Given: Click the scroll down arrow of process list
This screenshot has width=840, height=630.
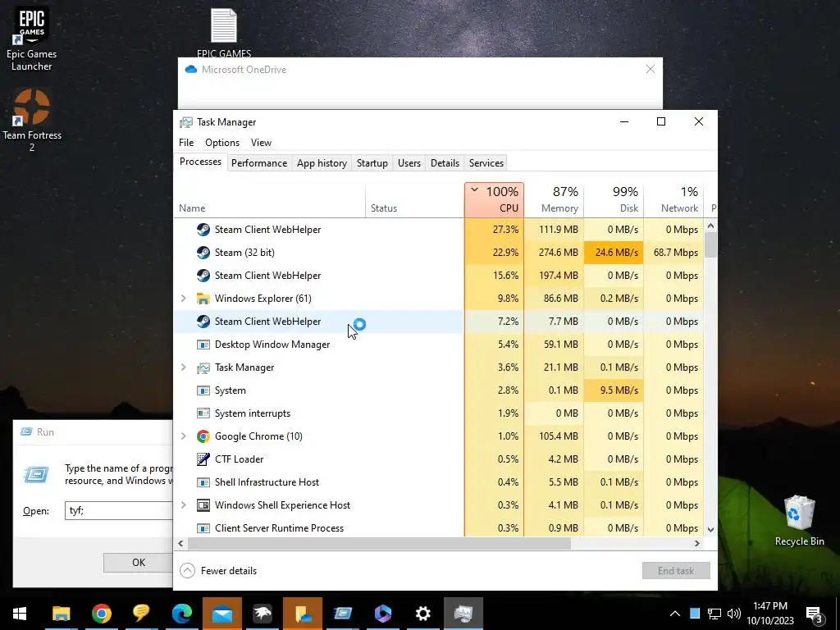Looking at the screenshot, I should tap(711, 529).
